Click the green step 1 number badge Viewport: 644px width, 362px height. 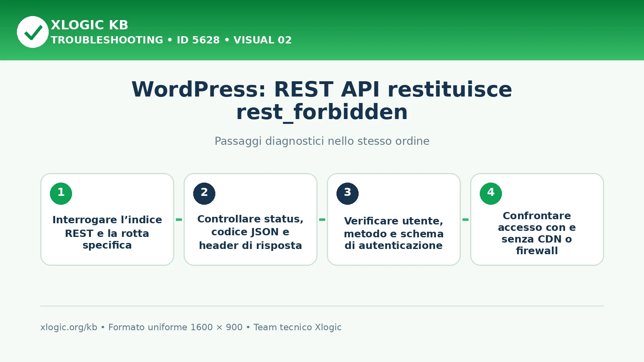[x=61, y=193]
